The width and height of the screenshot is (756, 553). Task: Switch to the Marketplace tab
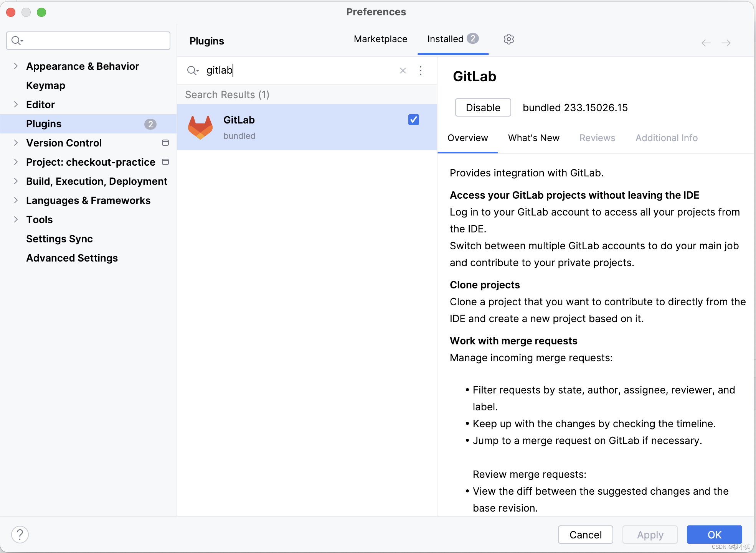[x=380, y=39]
